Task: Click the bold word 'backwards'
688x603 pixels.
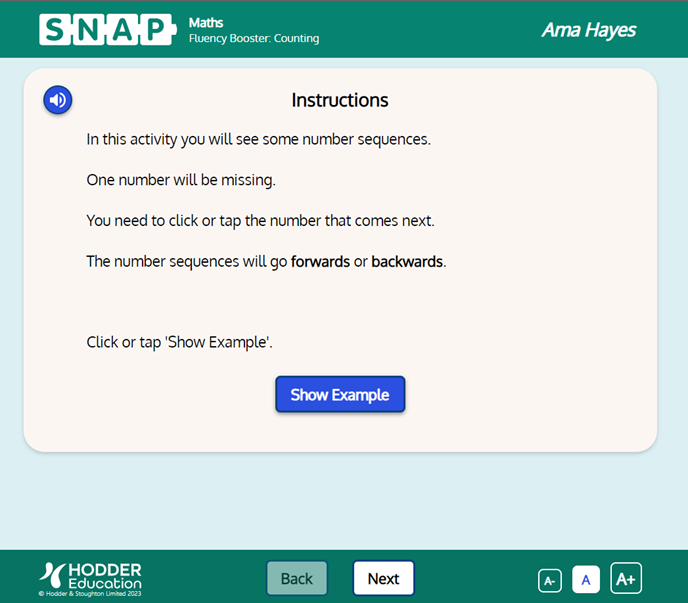Action: (x=407, y=262)
